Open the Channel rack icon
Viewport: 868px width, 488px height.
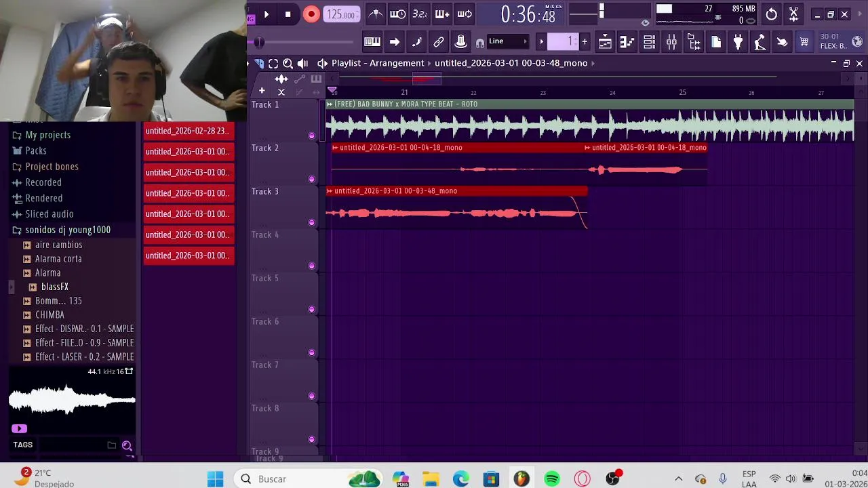click(649, 42)
